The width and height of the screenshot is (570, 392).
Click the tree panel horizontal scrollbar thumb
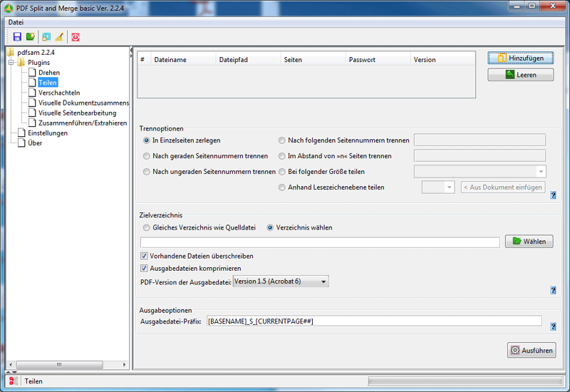(60, 364)
